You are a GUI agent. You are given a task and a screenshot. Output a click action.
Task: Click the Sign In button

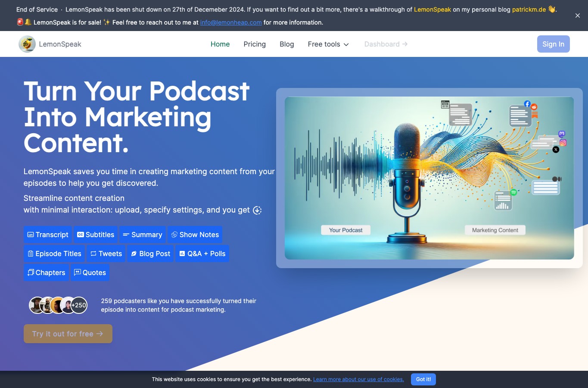[x=553, y=44]
